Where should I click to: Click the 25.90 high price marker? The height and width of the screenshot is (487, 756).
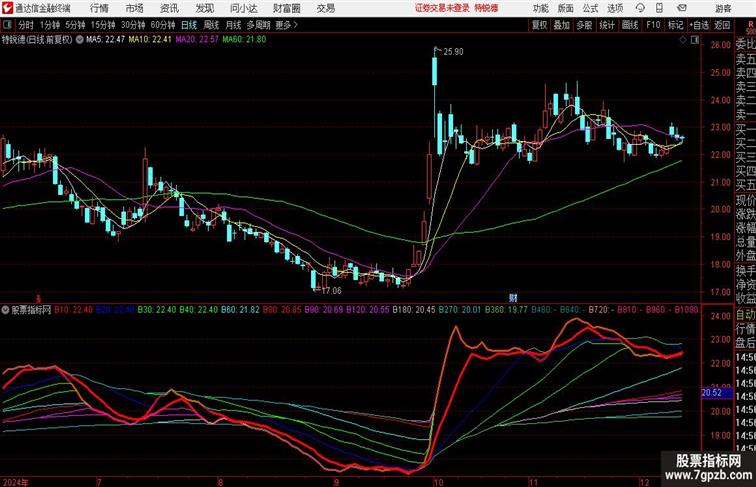pyautogui.click(x=453, y=52)
